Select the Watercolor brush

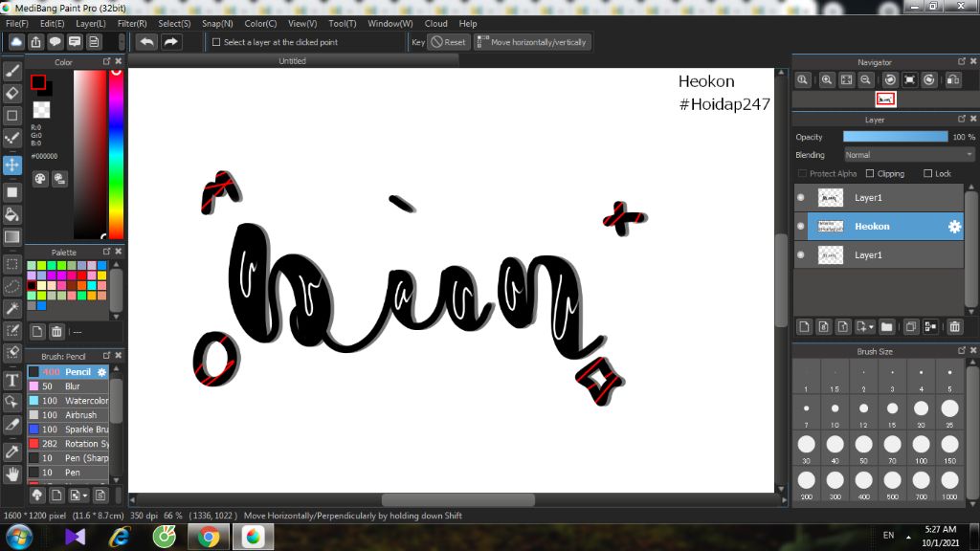point(68,401)
